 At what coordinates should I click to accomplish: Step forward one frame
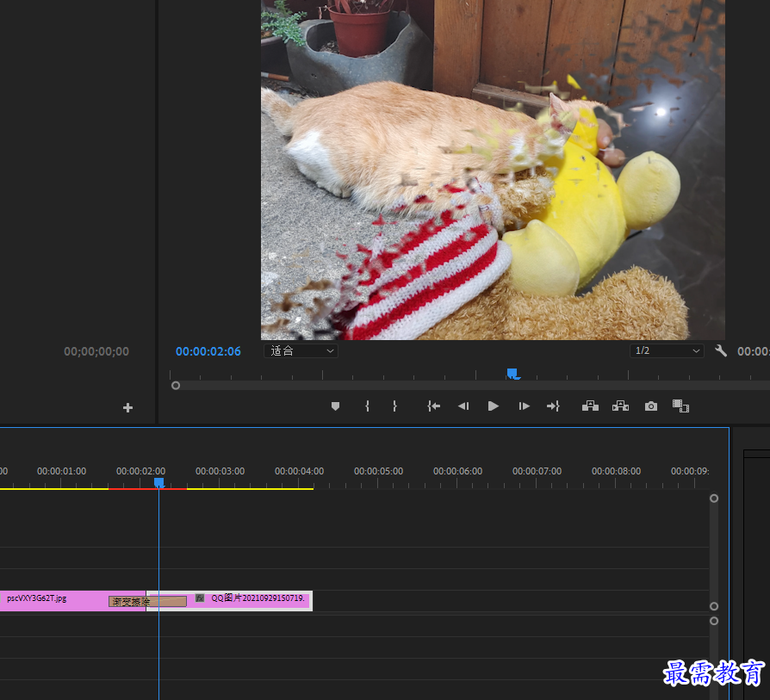tap(524, 406)
